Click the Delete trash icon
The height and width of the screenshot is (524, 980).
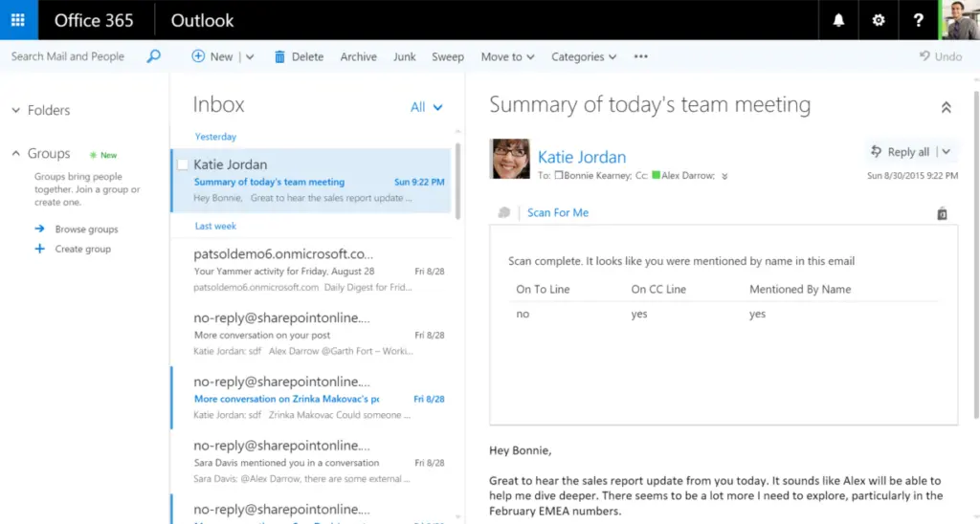[x=279, y=56]
